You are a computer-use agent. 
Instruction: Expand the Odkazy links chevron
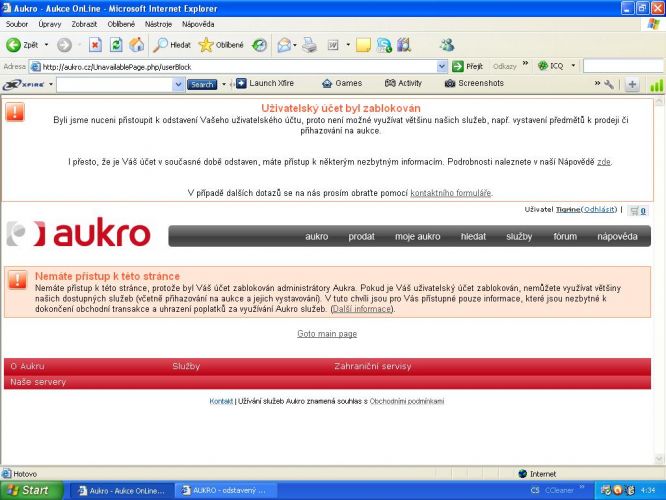pyautogui.click(x=525, y=63)
